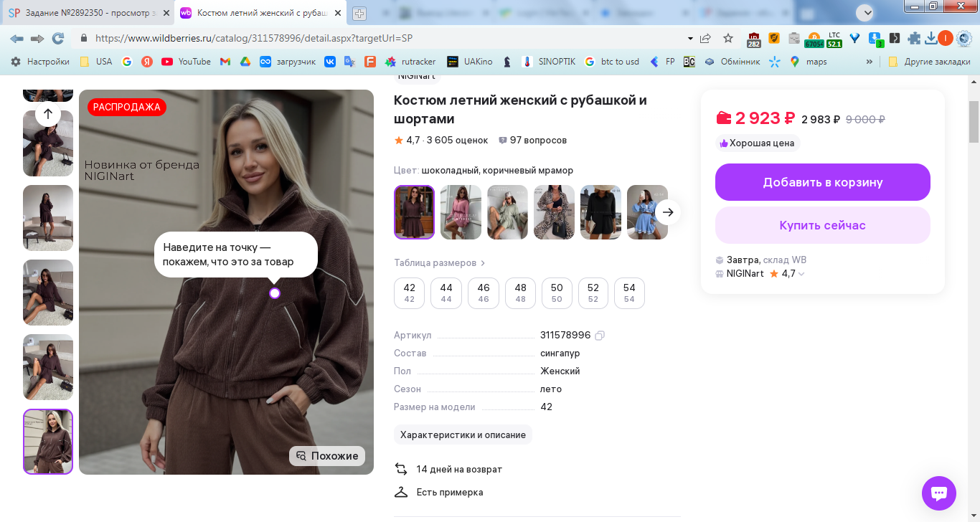Open the YouTube bookmark
Image resolution: width=980 pixels, height=522 pixels.
(187, 62)
